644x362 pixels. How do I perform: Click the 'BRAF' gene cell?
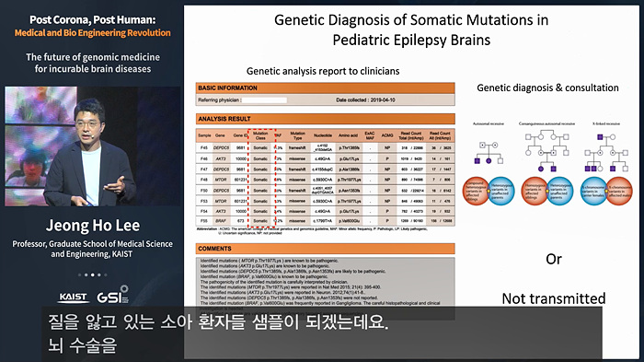pos(221,221)
